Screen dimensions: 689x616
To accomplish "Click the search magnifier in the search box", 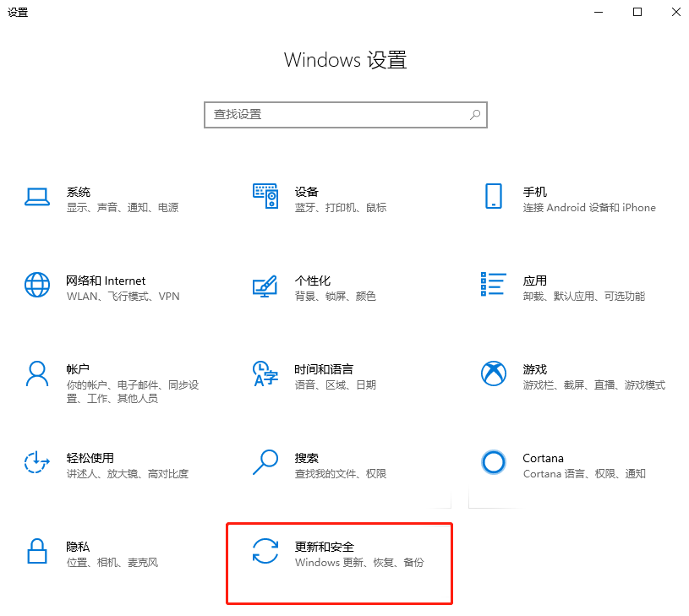I will [474, 114].
